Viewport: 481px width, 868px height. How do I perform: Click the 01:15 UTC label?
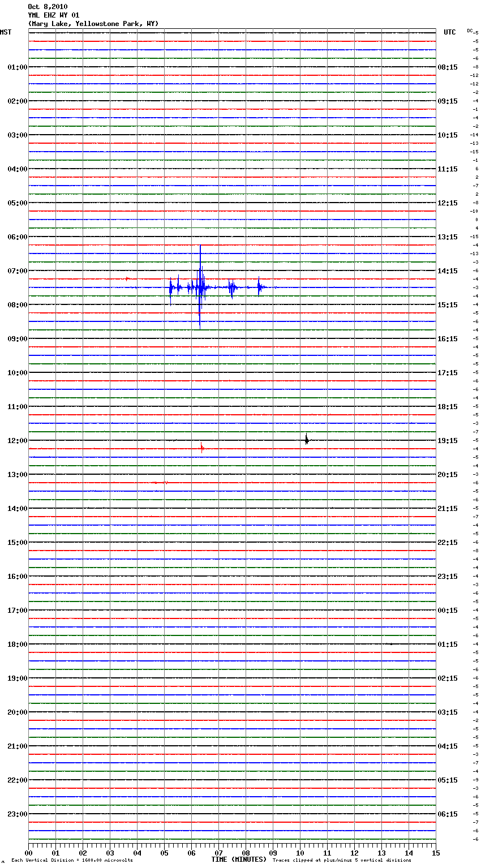coord(448,644)
